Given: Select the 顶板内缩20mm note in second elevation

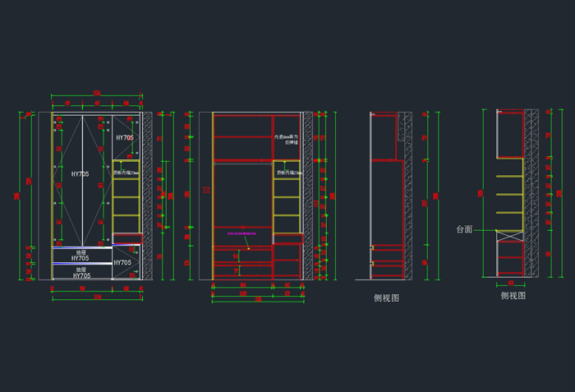Looking at the screenshot, I should [288, 173].
